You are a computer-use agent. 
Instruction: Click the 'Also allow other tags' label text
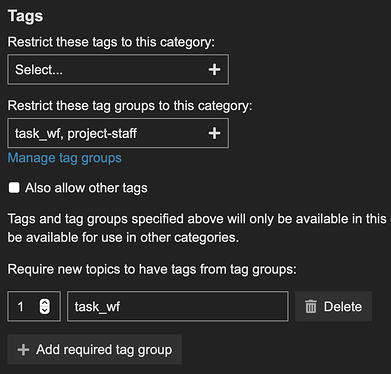[86, 188]
